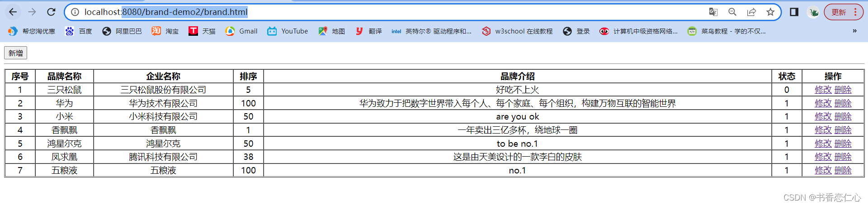Image resolution: width=868 pixels, height=206 pixels.
Task: Open the 天猫 bookmark
Action: 202,31
